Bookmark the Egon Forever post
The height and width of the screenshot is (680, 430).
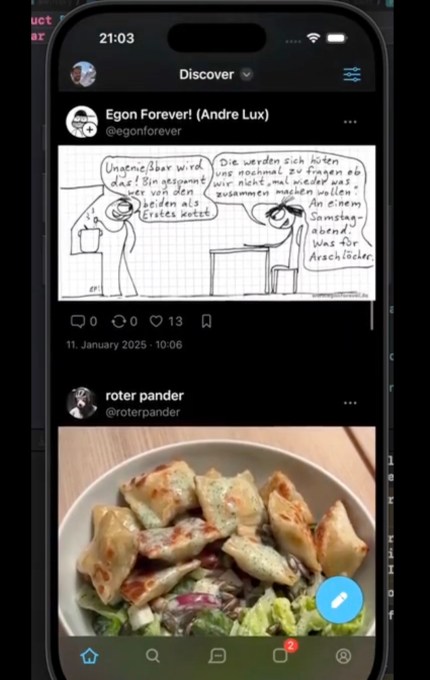pos(206,321)
